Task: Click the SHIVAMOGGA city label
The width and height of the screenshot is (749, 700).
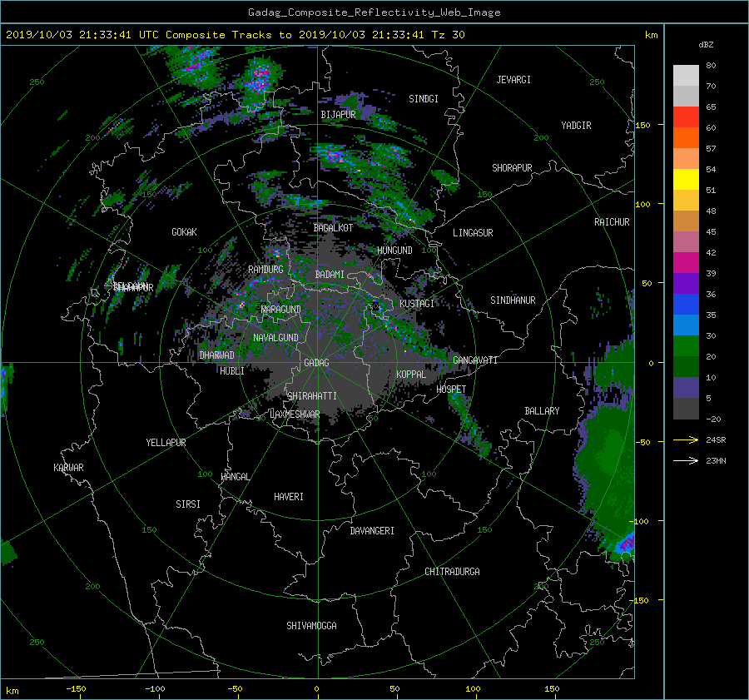Action: coord(311,626)
